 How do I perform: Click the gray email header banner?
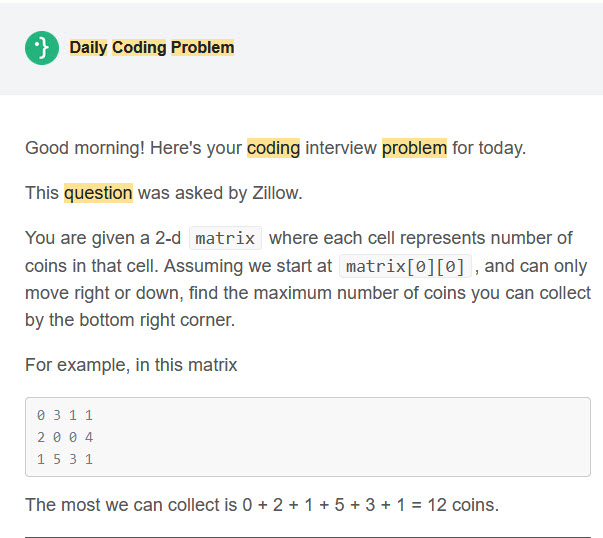(x=302, y=48)
